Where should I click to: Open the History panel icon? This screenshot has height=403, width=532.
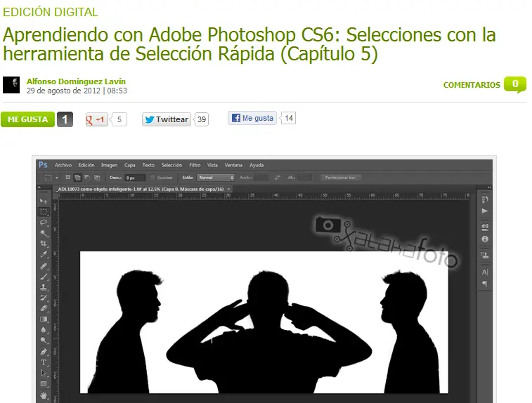(485, 199)
